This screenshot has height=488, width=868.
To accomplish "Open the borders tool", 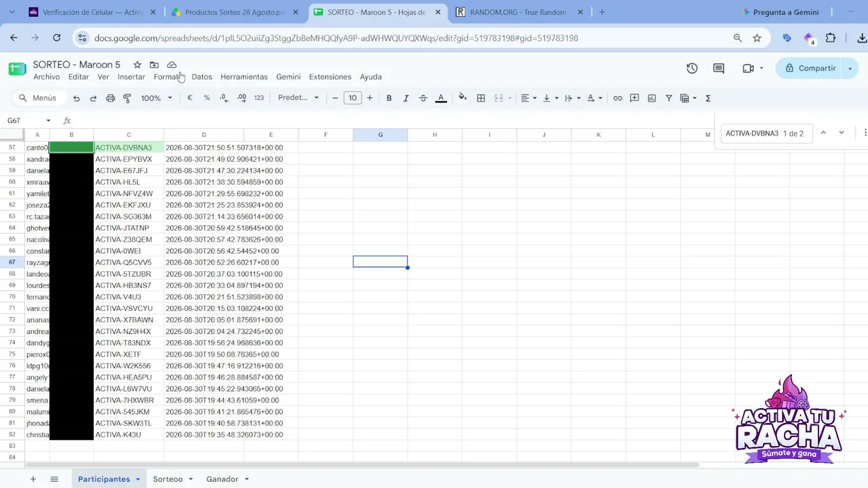I will click(x=481, y=98).
